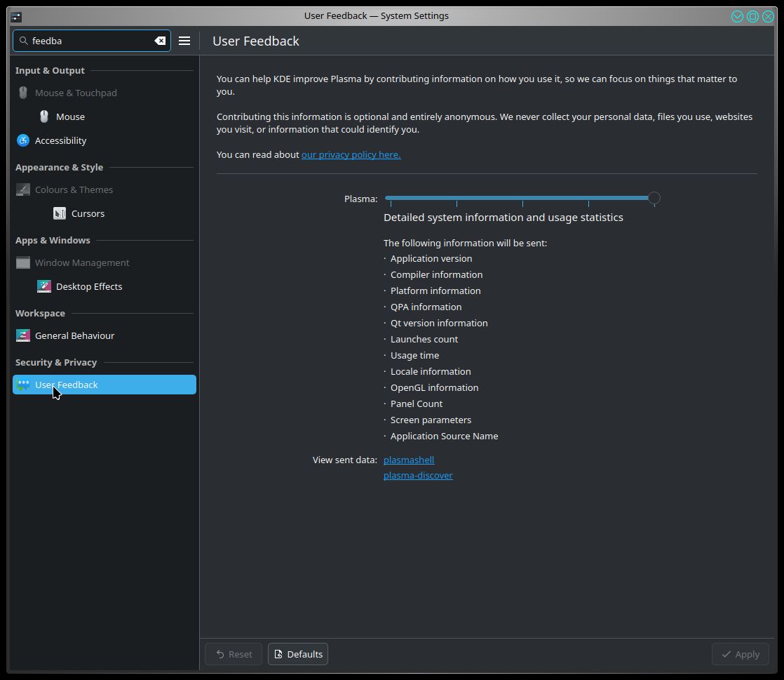
Task: View sent data for plasma-discover
Action: point(418,475)
